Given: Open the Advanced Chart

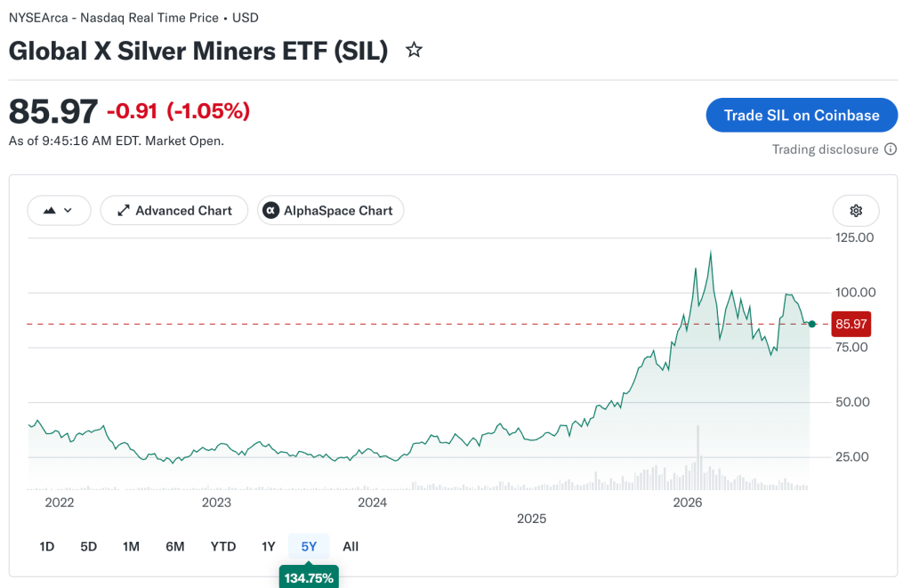Looking at the screenshot, I should click(174, 210).
